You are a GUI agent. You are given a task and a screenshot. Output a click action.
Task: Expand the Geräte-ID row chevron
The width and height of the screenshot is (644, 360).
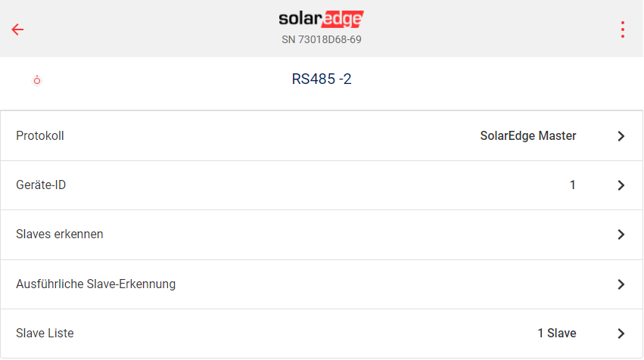(x=621, y=185)
